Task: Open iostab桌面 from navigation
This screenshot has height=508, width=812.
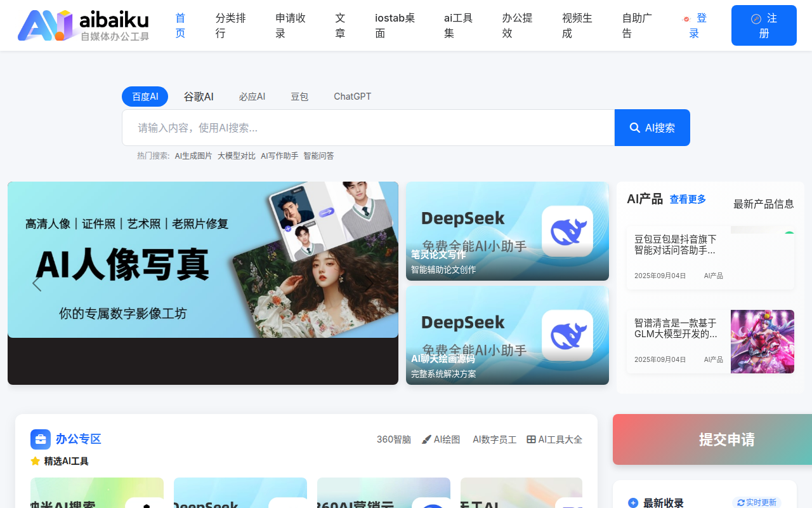Action: pyautogui.click(x=395, y=25)
